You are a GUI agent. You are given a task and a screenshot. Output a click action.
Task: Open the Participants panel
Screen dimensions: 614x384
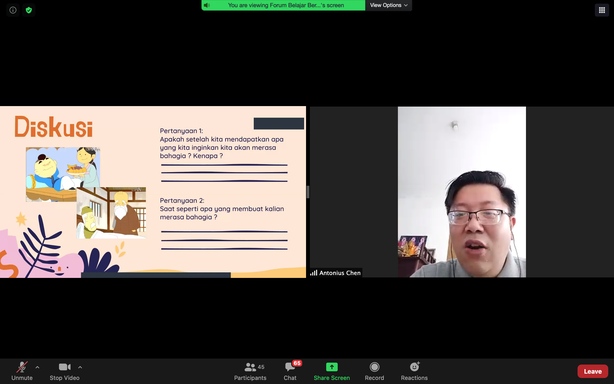250,371
